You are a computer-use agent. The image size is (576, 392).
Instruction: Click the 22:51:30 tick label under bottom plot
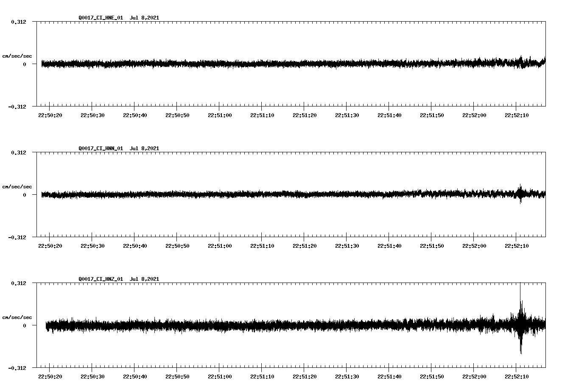pos(347,376)
